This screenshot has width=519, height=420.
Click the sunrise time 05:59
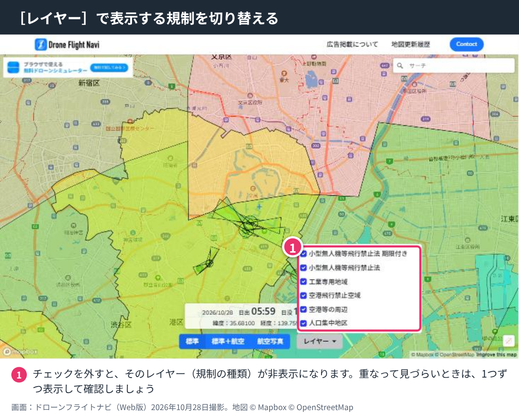coord(263,312)
